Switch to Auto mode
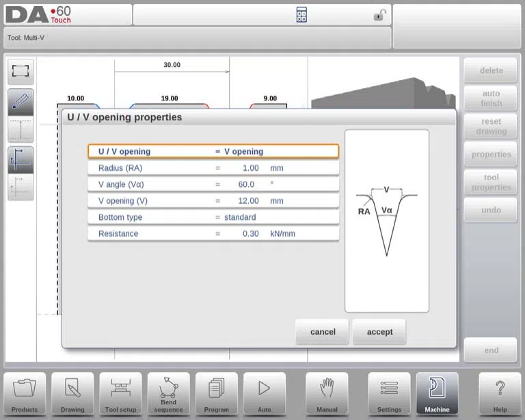 pyautogui.click(x=265, y=394)
